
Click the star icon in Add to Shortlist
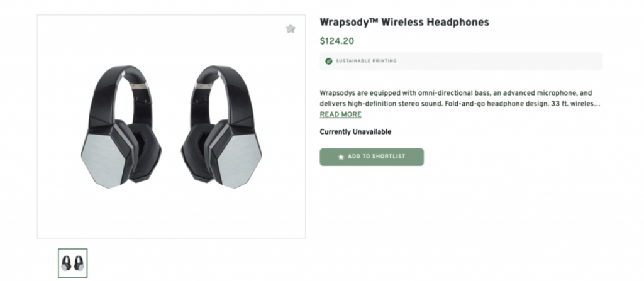(x=341, y=157)
